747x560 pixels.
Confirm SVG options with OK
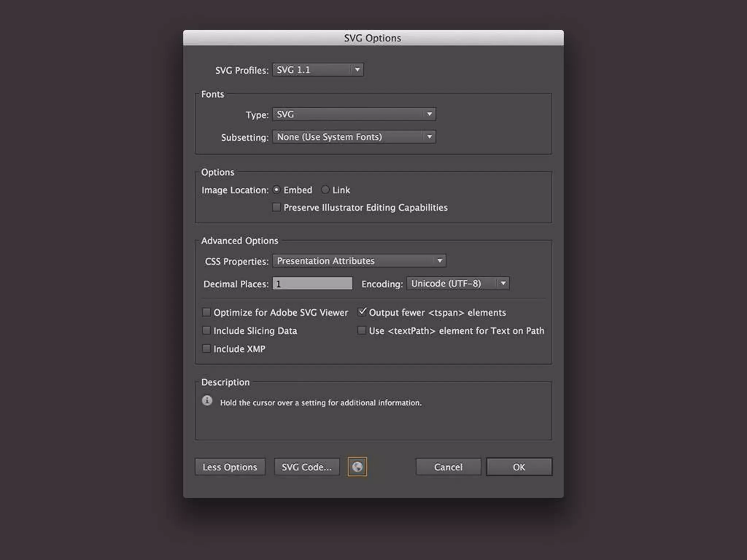tap(519, 467)
